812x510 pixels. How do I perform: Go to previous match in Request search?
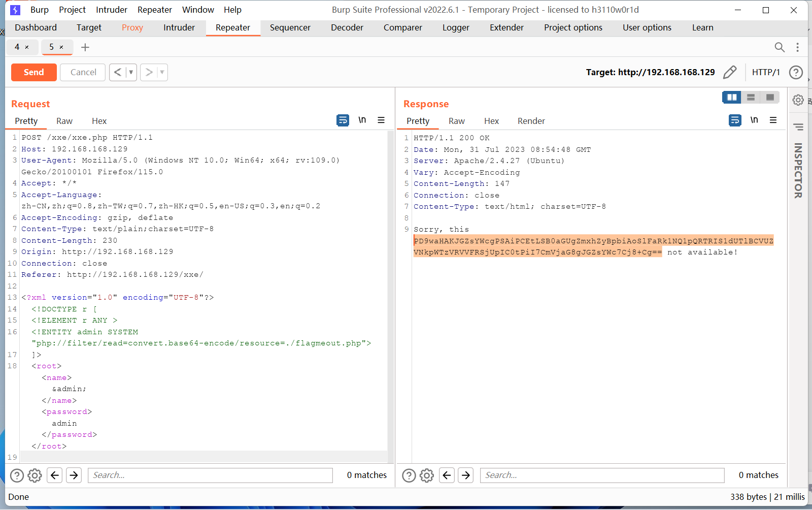coord(55,475)
